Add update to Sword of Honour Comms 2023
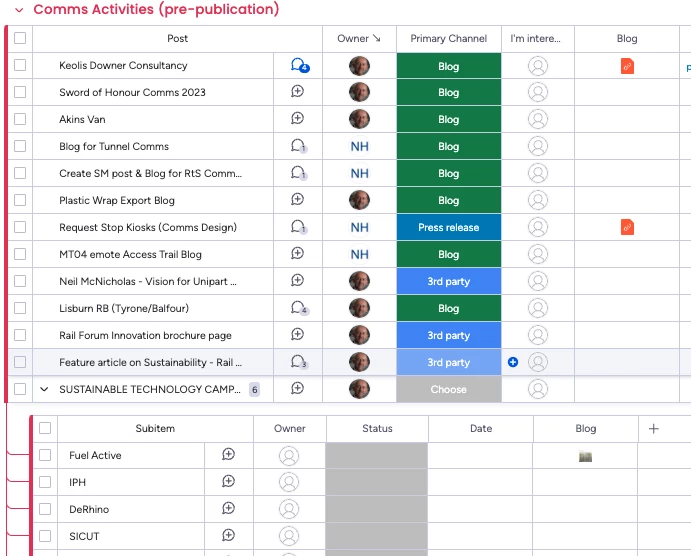 tap(297, 92)
